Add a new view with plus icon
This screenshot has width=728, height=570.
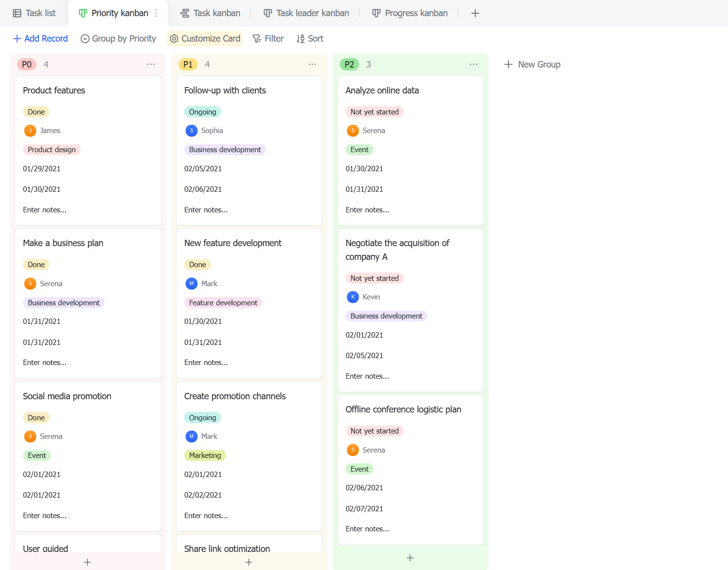point(475,13)
